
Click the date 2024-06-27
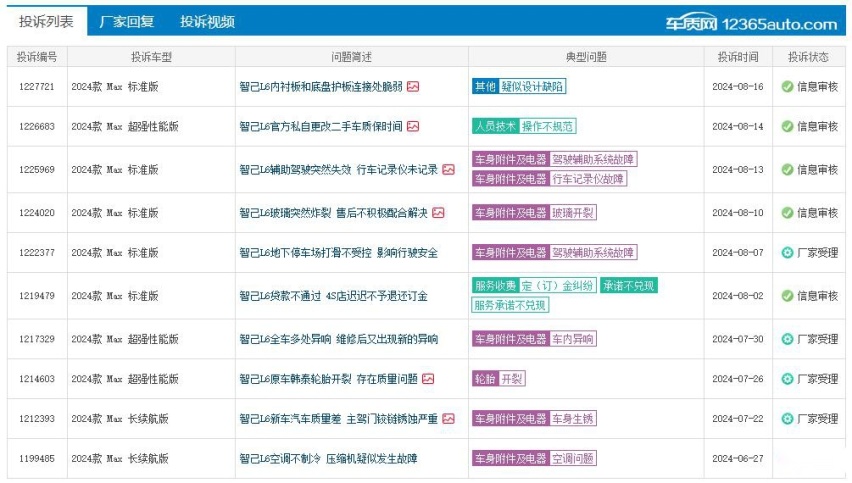(x=738, y=459)
